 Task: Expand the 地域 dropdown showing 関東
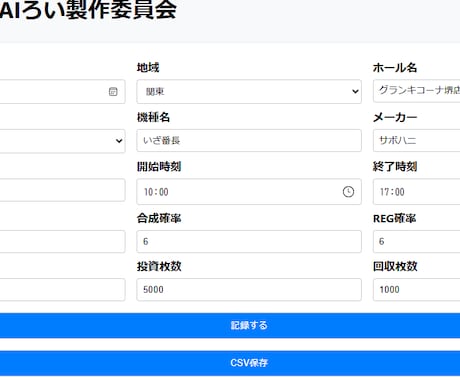click(249, 92)
